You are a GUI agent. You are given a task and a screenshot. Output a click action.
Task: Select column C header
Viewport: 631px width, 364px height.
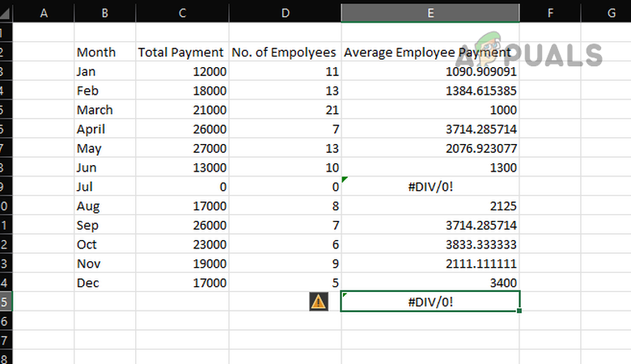point(182,13)
